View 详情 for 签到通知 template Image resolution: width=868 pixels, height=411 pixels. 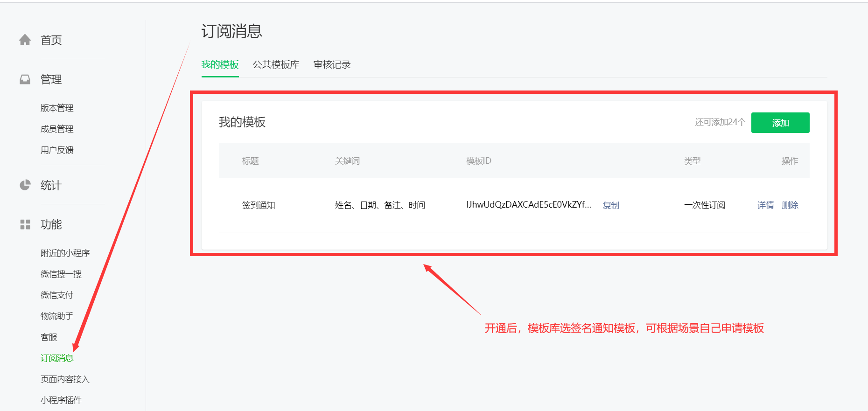765,205
